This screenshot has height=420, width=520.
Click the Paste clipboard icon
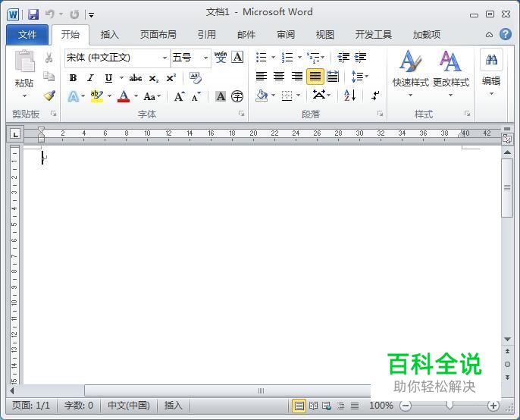click(x=24, y=61)
